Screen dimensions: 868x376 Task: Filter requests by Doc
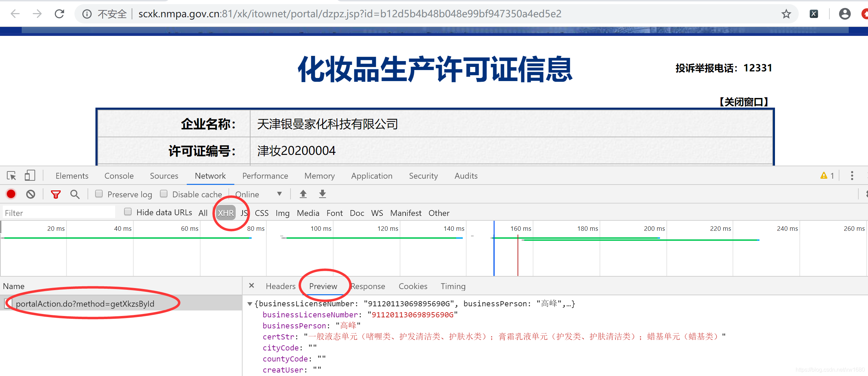pos(357,213)
